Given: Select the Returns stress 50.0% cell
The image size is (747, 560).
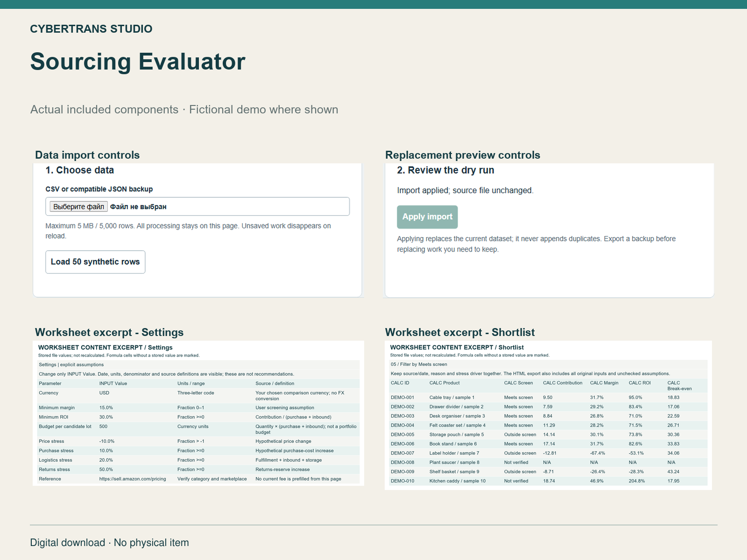Looking at the screenshot, I should click(x=106, y=469).
